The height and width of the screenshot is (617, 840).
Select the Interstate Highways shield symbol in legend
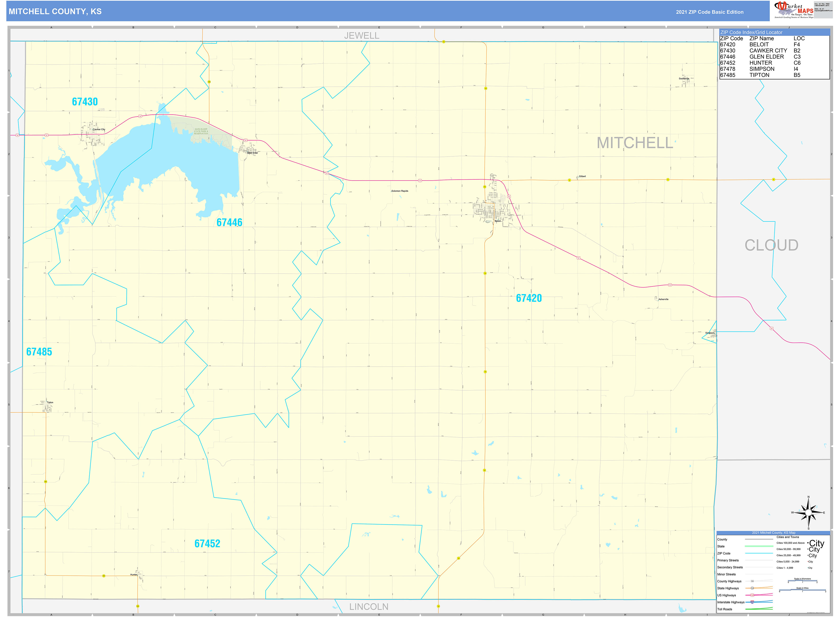click(752, 603)
